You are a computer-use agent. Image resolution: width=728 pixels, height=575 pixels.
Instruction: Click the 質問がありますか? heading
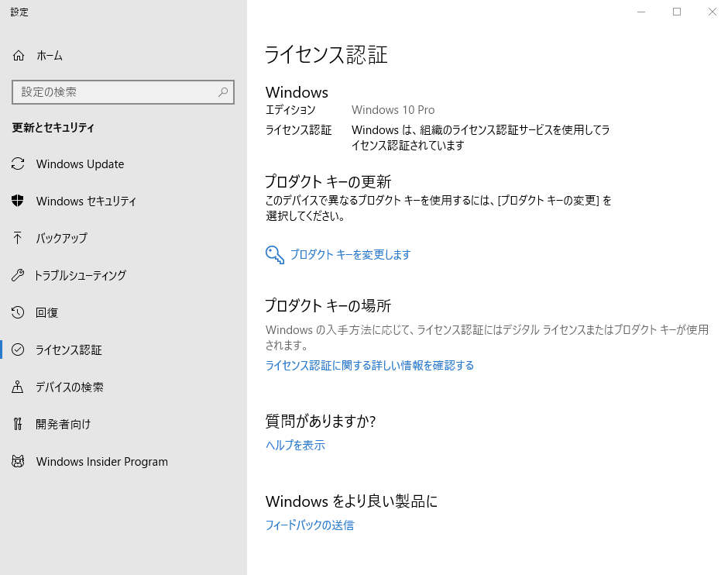[x=321, y=421]
